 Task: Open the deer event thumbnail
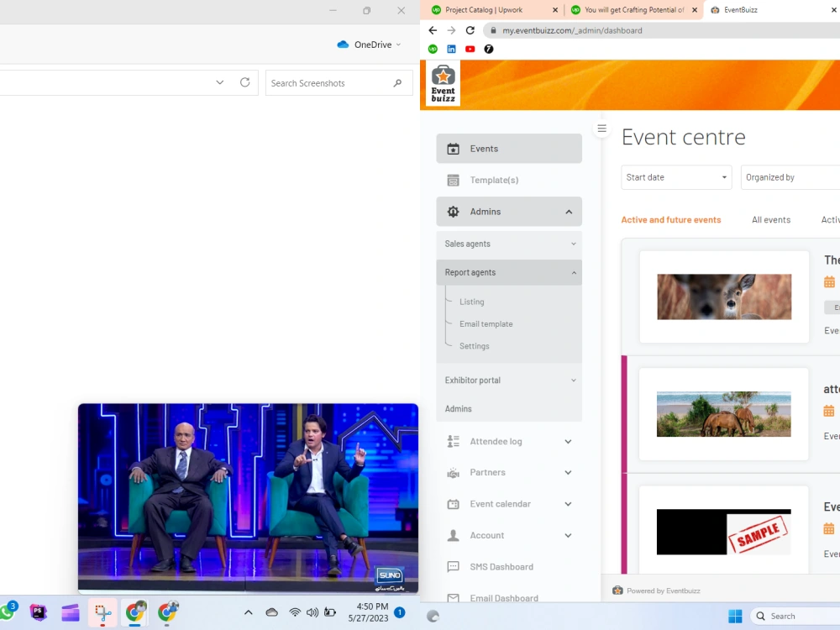[724, 297]
